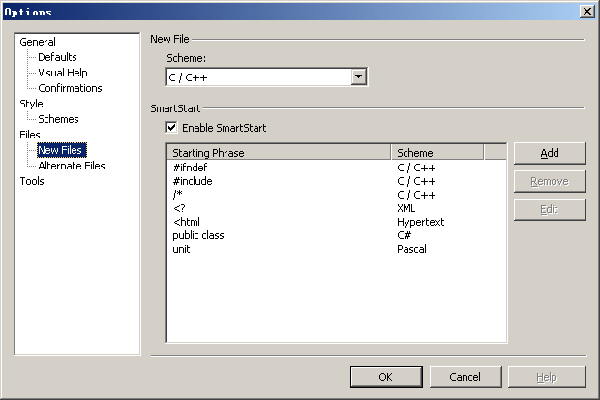Sort by Starting Phrase column header

pos(278,153)
